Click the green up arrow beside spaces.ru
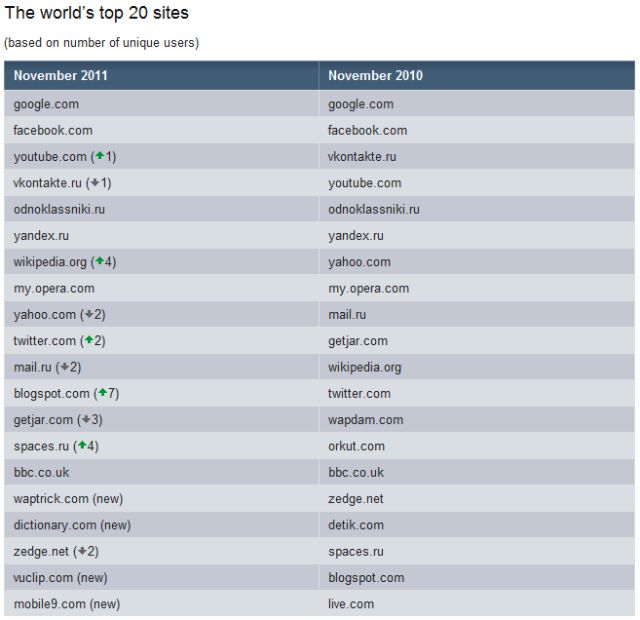 (82, 445)
